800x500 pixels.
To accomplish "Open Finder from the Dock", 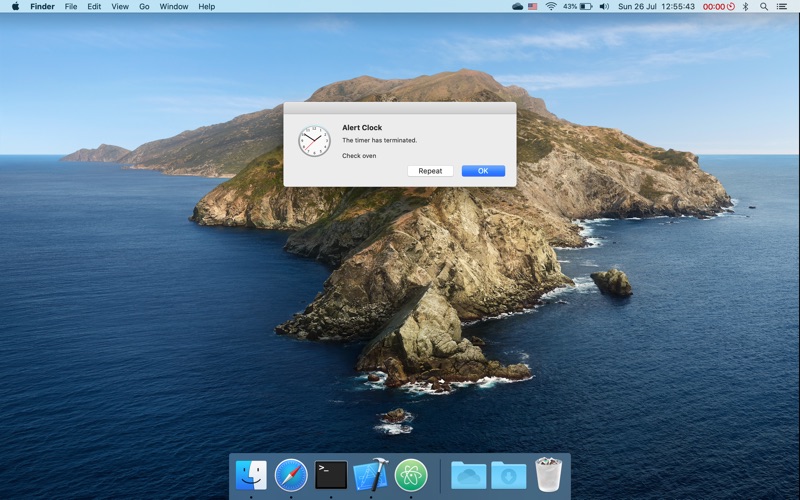I will tap(251, 475).
